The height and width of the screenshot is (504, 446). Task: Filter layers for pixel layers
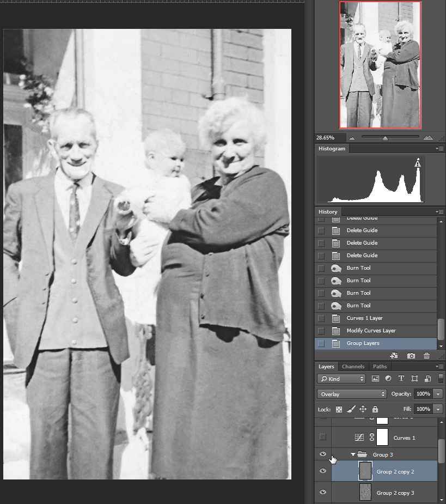(x=375, y=378)
